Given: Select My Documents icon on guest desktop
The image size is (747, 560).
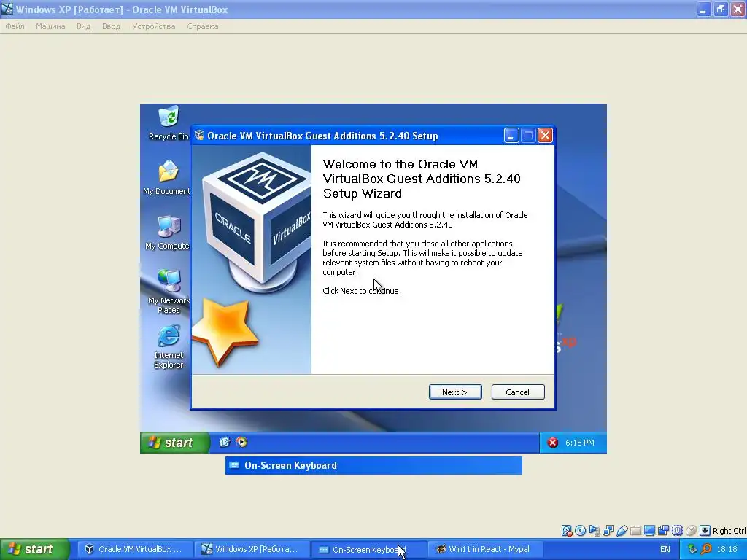Looking at the screenshot, I should tap(167, 178).
